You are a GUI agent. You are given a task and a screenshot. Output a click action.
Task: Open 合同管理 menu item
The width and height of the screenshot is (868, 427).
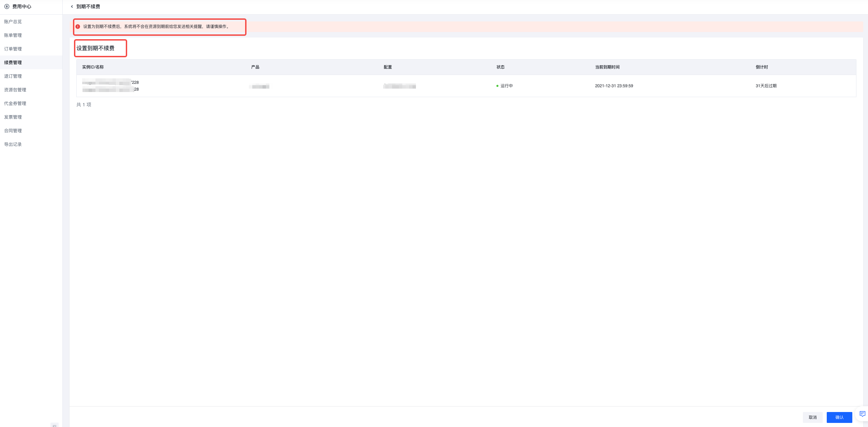tap(13, 131)
